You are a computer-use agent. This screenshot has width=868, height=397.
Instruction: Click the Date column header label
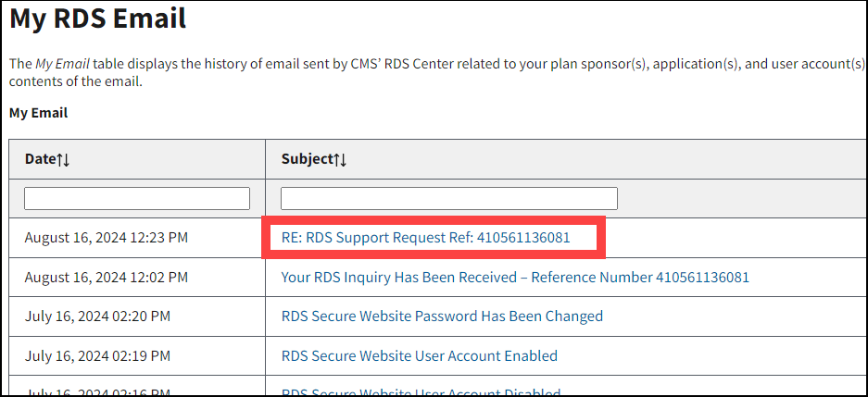coord(40,159)
